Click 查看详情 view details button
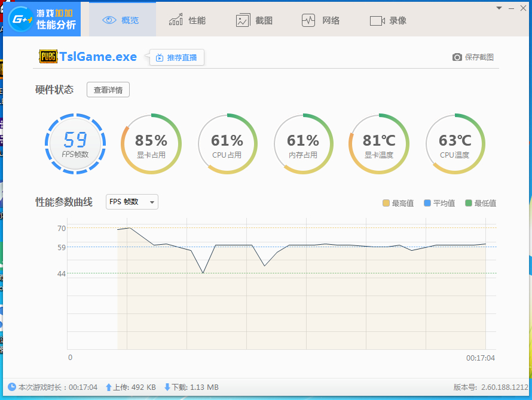The width and height of the screenshot is (532, 400). pos(108,90)
